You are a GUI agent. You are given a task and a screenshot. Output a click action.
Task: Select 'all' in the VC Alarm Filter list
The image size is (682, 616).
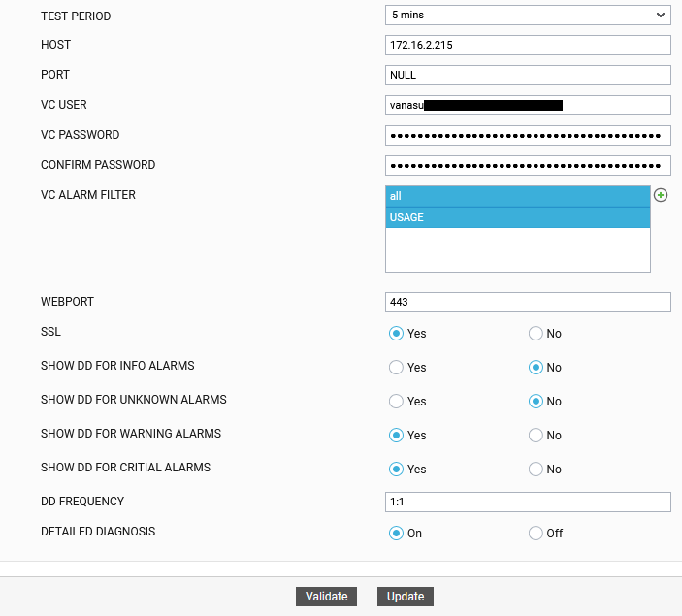pyautogui.click(x=517, y=196)
